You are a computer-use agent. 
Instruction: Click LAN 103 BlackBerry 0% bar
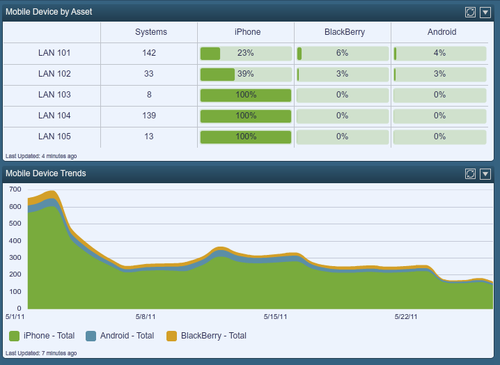343,95
